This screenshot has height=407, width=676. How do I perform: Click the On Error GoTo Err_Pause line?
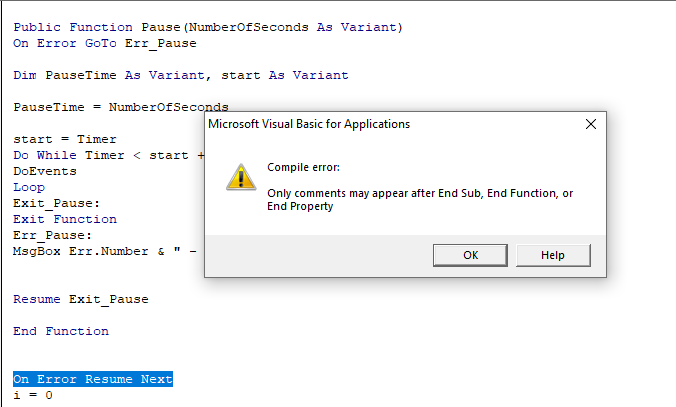coord(105,43)
